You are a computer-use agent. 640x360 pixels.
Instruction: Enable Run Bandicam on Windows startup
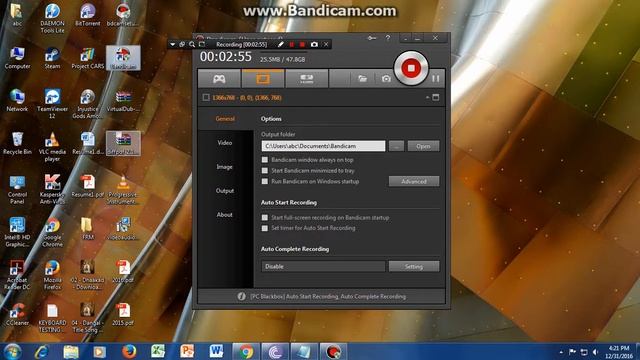265,181
